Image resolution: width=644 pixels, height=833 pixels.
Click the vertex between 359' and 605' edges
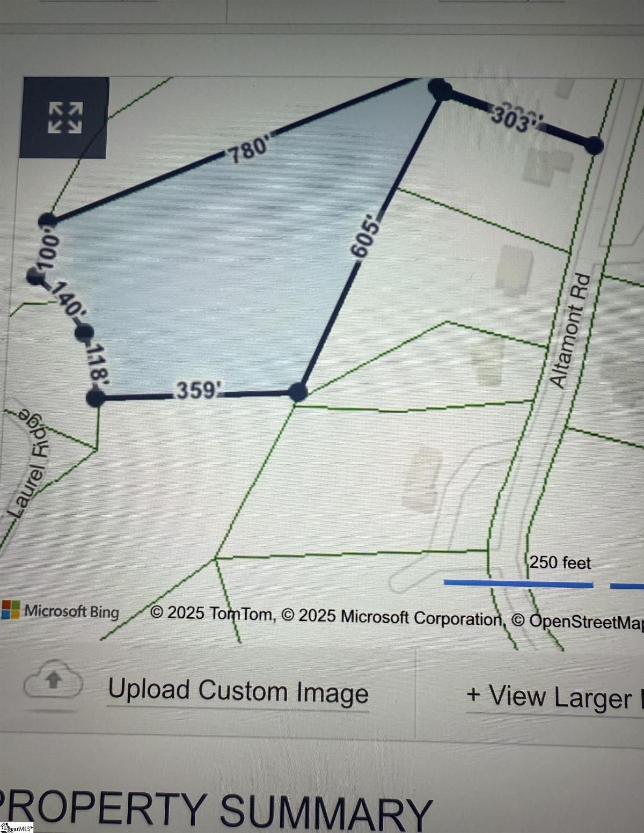click(298, 391)
